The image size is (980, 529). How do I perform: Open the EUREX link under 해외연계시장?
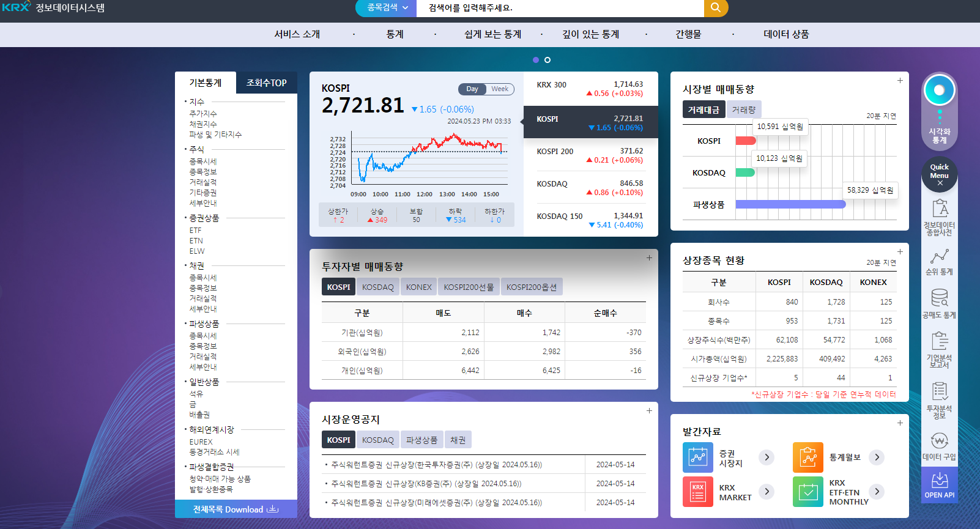click(x=201, y=442)
